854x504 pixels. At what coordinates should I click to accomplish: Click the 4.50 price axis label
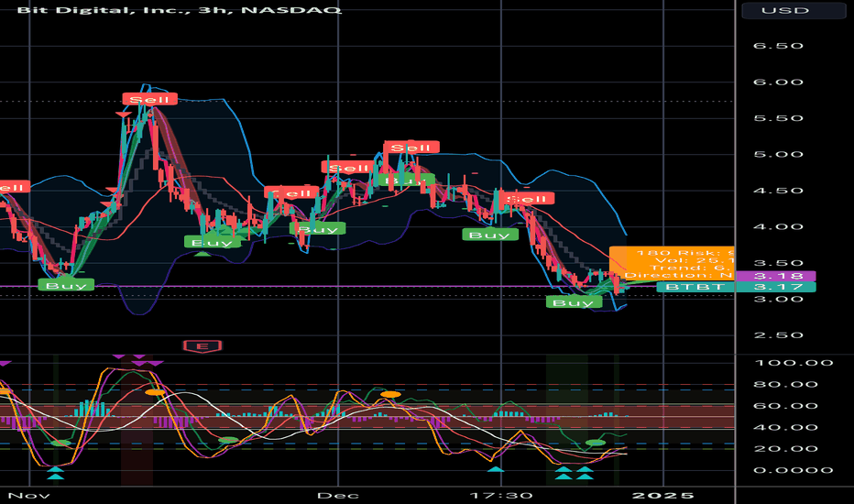[778, 191]
